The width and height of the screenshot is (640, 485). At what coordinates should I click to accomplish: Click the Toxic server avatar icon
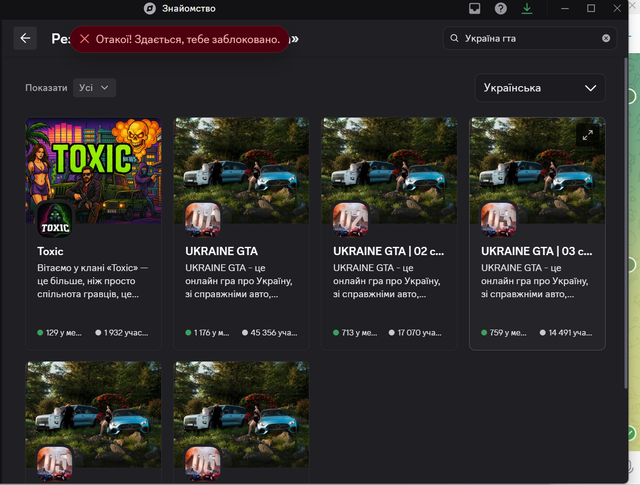pyautogui.click(x=55, y=220)
